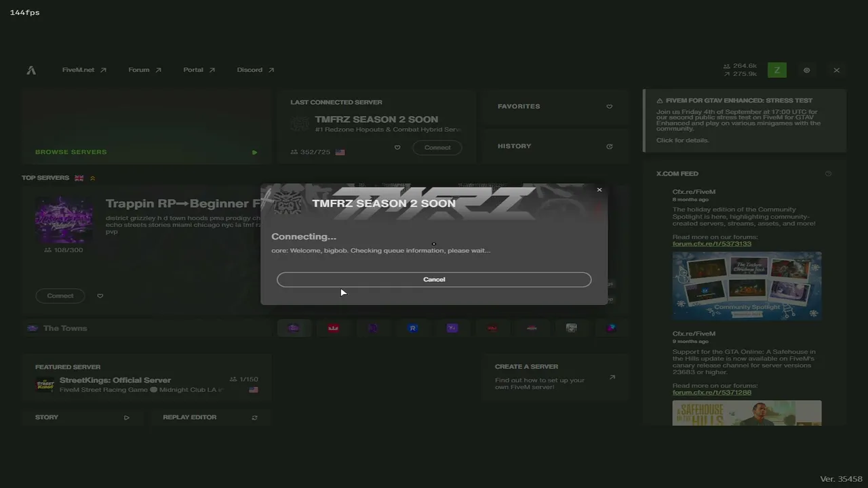Click the Ver. 35458 version text
Image resolution: width=868 pixels, height=488 pixels.
[842, 479]
